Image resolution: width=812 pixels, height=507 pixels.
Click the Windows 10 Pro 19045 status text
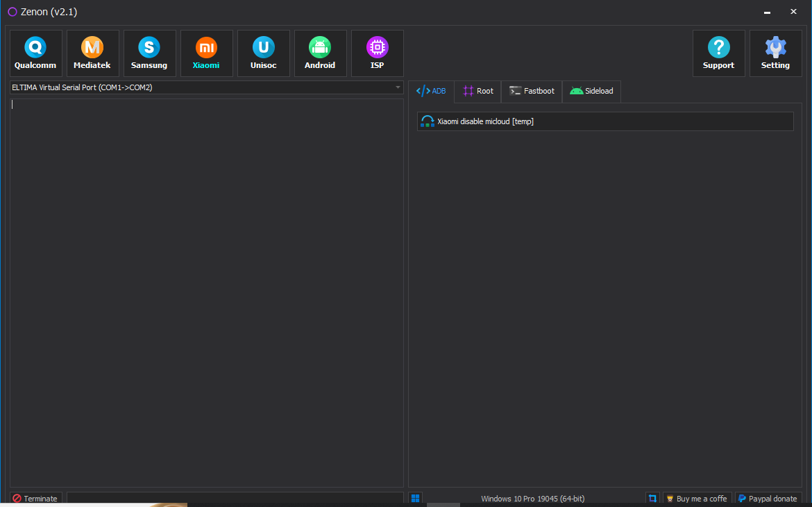533,499
